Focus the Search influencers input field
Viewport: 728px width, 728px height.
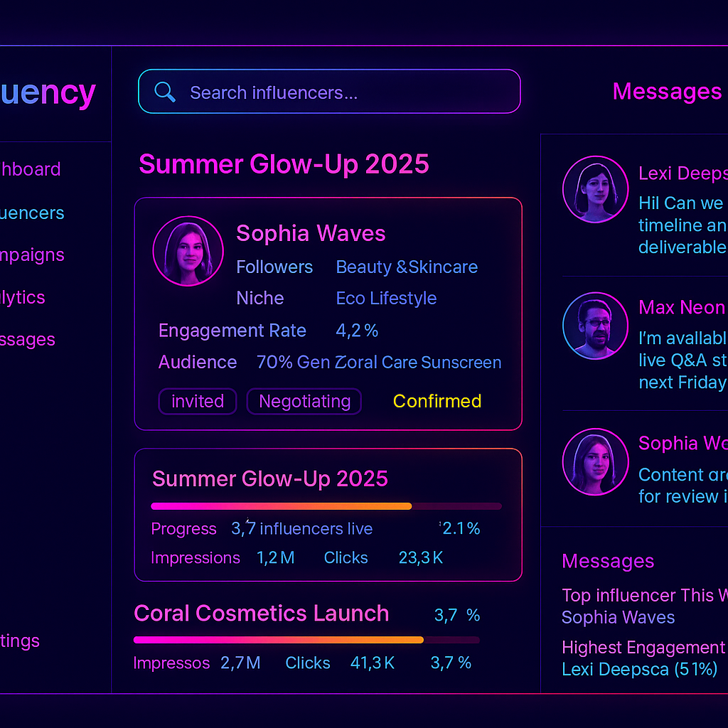tap(341, 92)
